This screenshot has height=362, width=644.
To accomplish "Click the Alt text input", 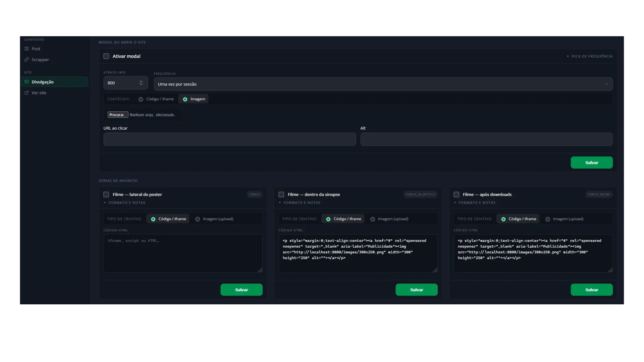I will 486,139.
